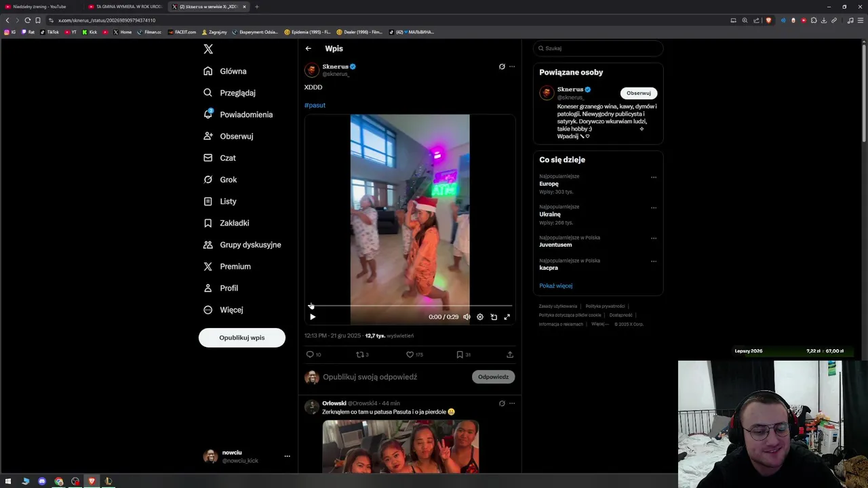Click the X logo in sidebar
Screen dimensions: 868x488
208,49
